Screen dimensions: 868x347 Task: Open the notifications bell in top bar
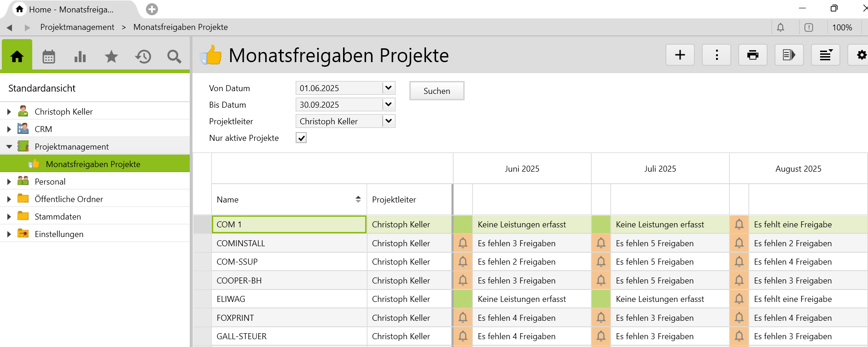point(781,28)
